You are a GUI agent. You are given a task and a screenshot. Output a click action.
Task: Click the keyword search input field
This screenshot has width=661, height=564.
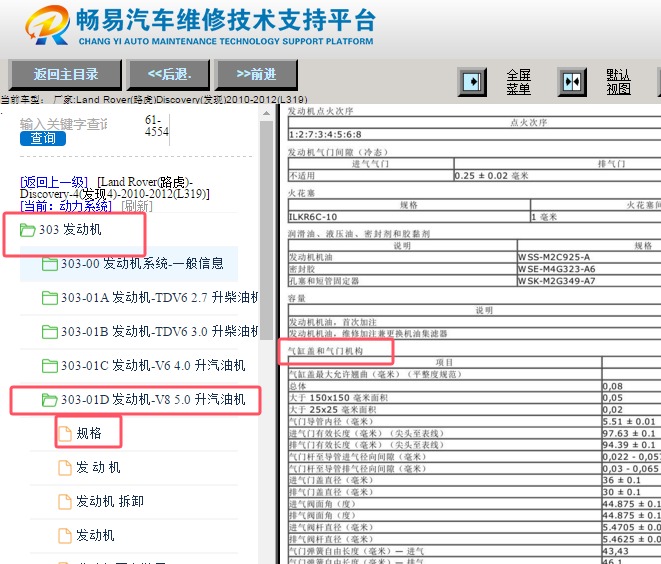63,124
